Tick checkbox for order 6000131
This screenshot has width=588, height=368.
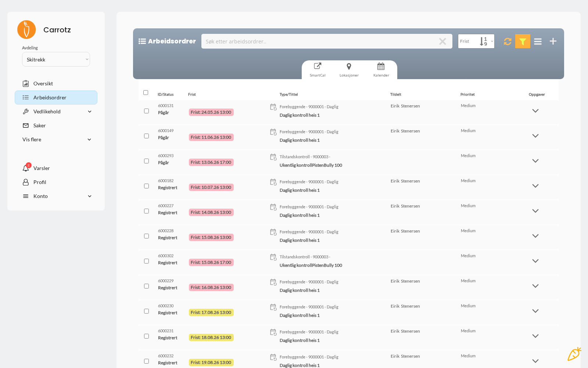pyautogui.click(x=146, y=111)
